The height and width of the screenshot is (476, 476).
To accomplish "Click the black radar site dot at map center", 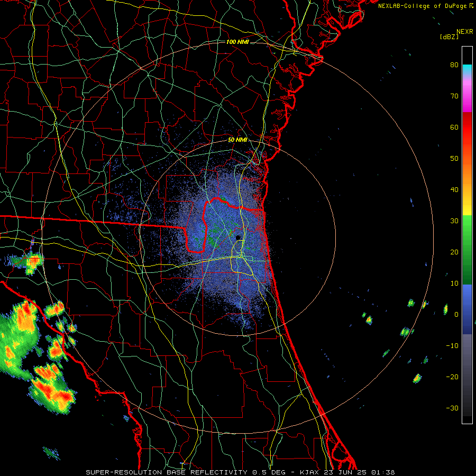I will click(x=238, y=237).
